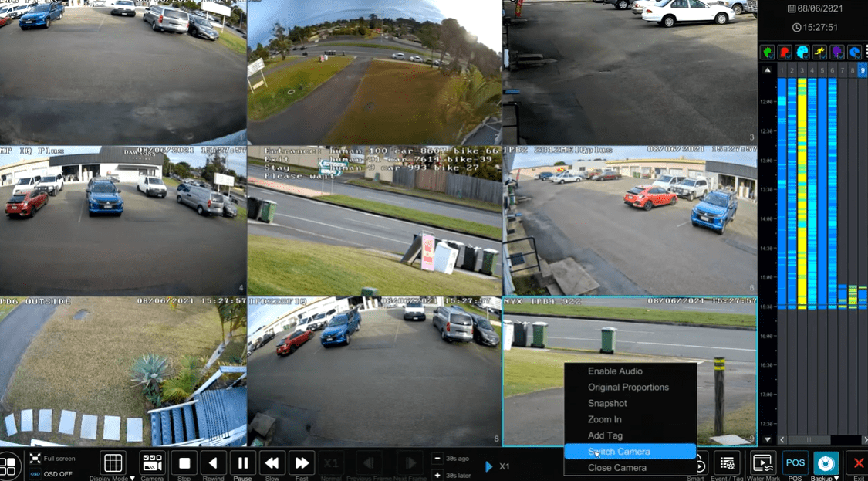Select channel 2 in the timeline header
This screenshot has height=481, width=868.
click(x=792, y=70)
